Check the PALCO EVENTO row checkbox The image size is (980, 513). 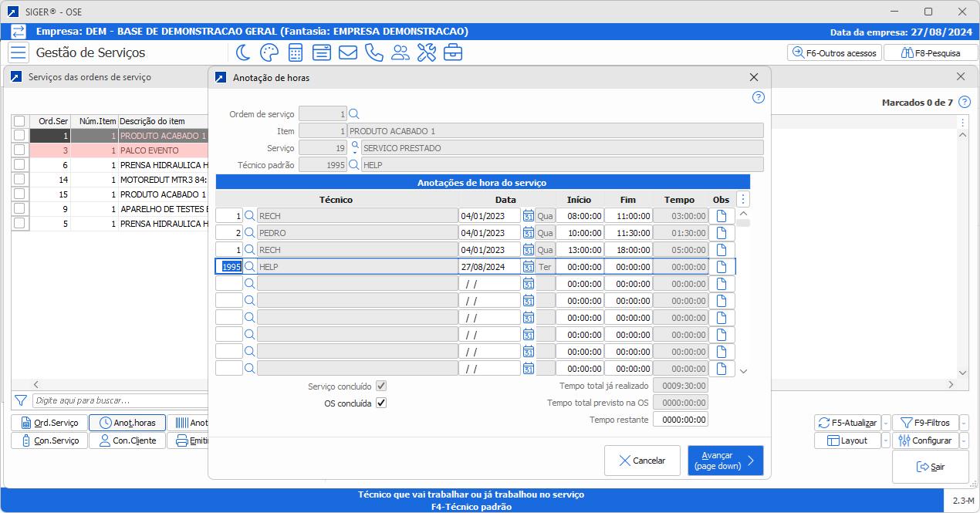coord(19,150)
